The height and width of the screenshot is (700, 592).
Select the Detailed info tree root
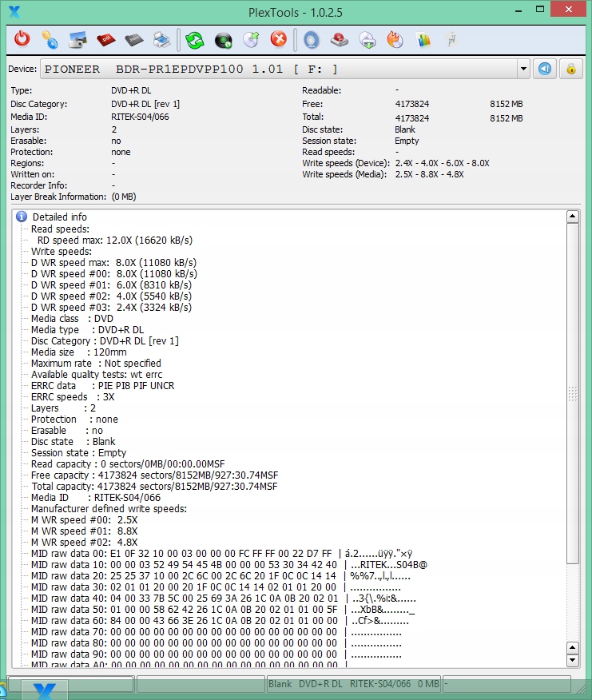[x=59, y=217]
